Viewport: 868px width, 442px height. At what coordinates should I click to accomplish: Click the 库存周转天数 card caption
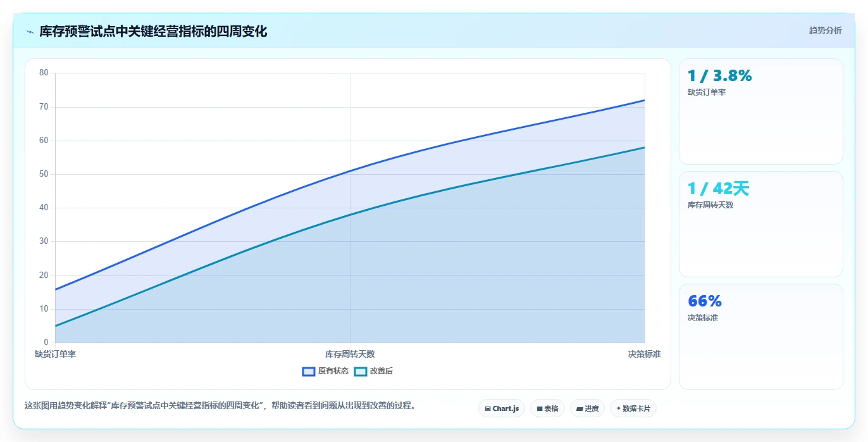[710, 205]
